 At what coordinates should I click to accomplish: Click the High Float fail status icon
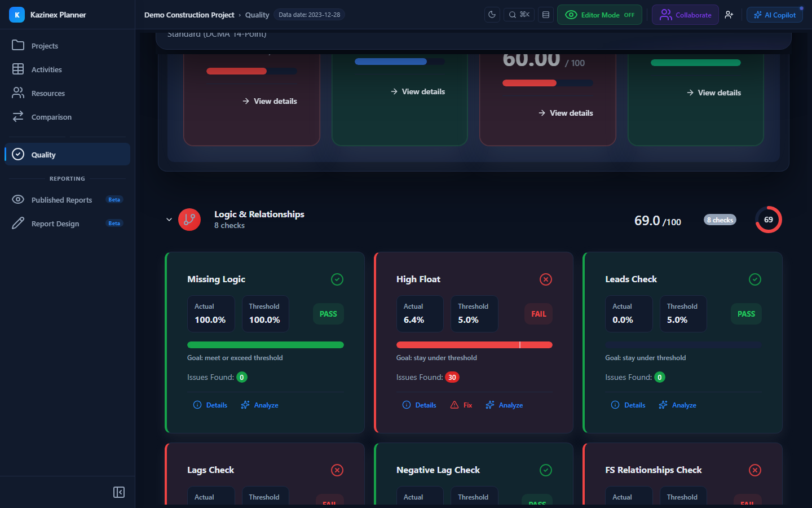(x=546, y=279)
